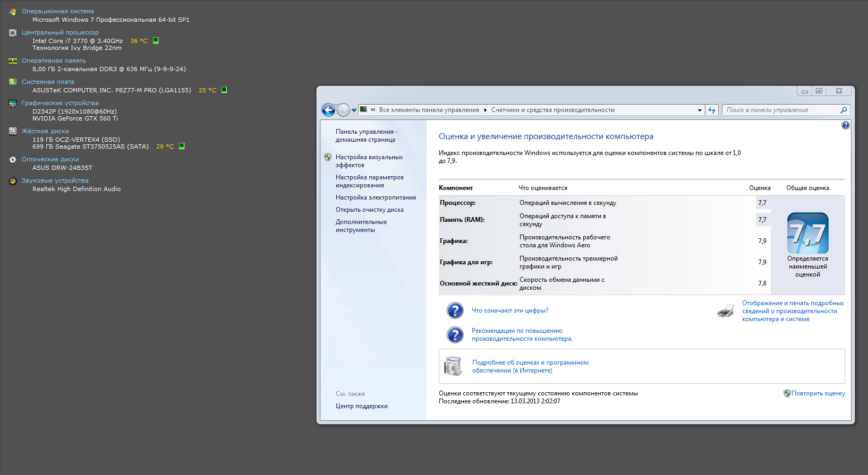Click the green CPU temperature indicator
This screenshot has height=475, width=868.
point(156,40)
